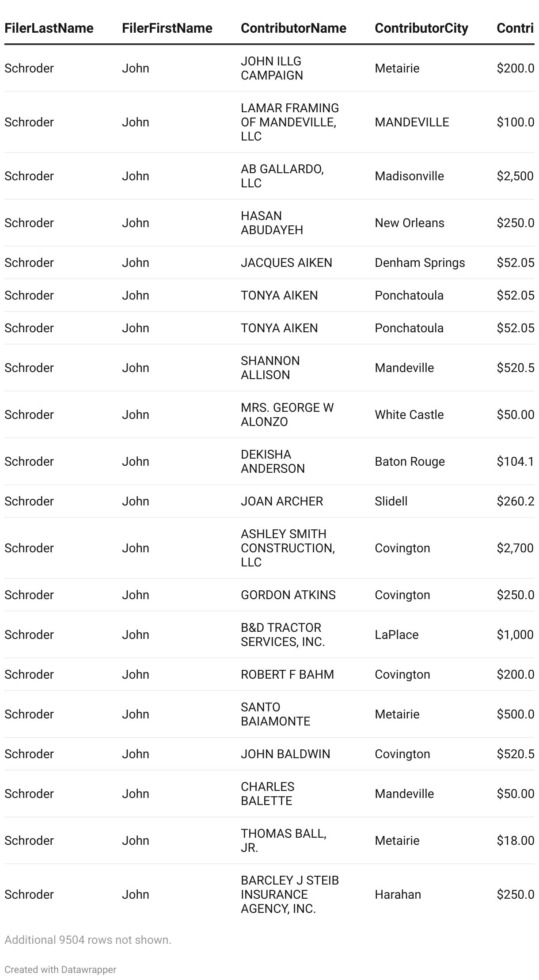Click the JOHN ILLG CAMPAIGN cell
Image resolution: width=539 pixels, height=980 pixels.
pos(272,68)
